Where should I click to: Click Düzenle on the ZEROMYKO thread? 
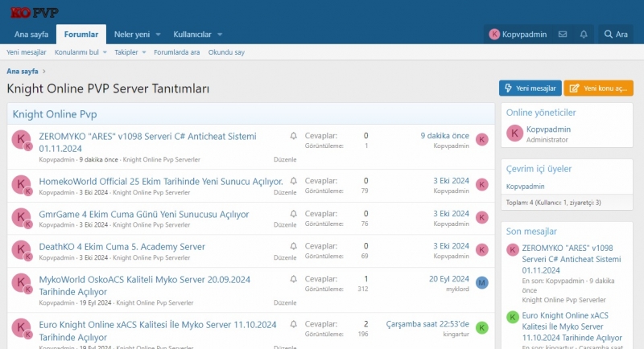tap(285, 159)
